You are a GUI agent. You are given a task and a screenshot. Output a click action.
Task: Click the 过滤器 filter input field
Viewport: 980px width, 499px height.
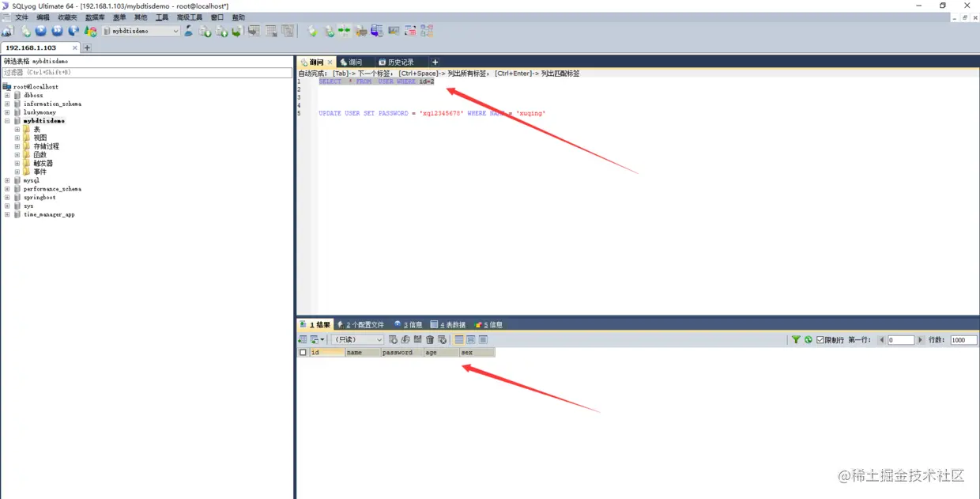coord(147,72)
